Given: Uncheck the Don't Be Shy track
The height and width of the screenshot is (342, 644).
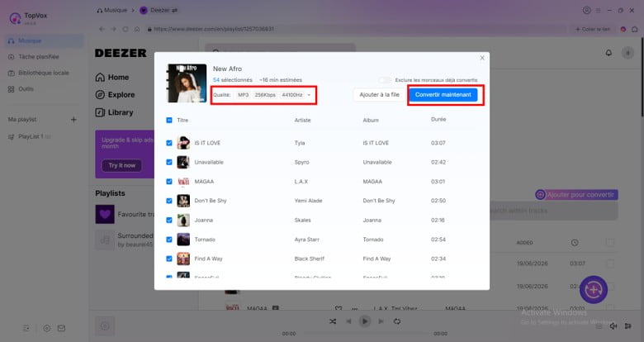Looking at the screenshot, I should click(x=169, y=201).
